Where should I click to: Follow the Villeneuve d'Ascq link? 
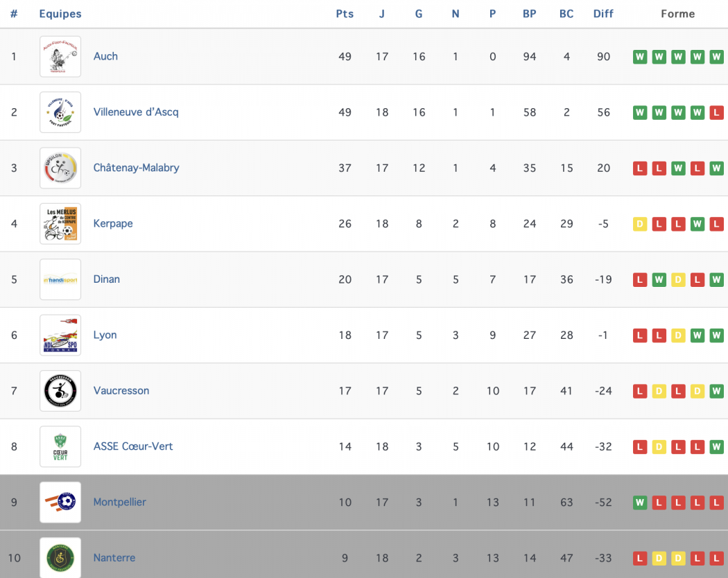136,112
